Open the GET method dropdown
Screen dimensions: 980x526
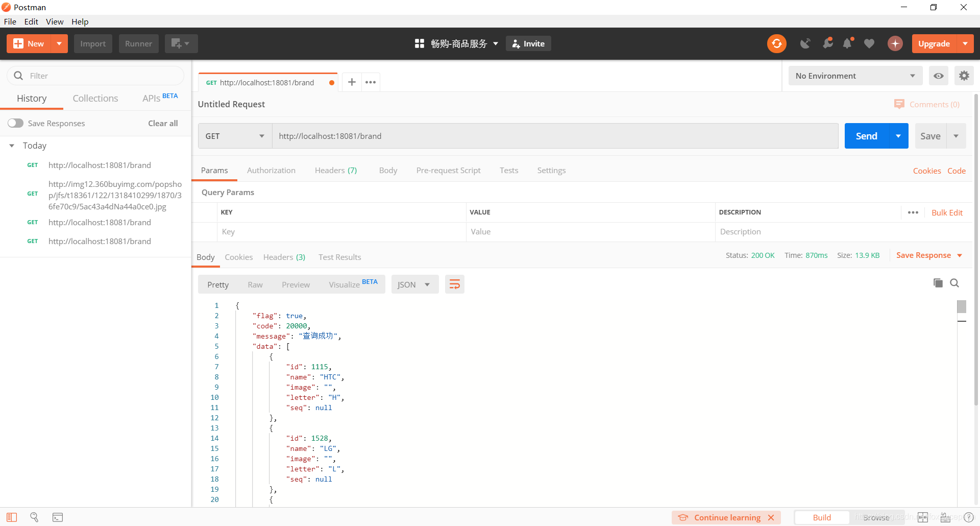coord(235,136)
